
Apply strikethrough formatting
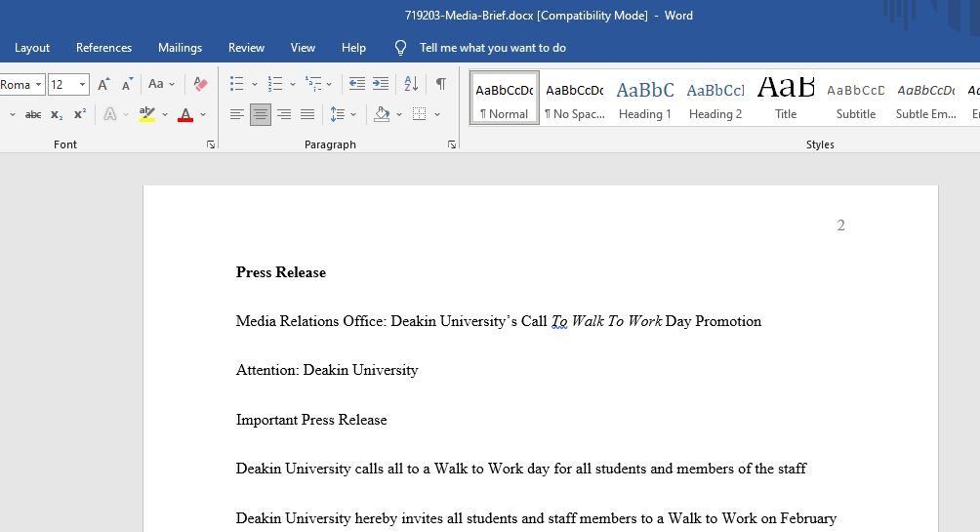(32, 114)
